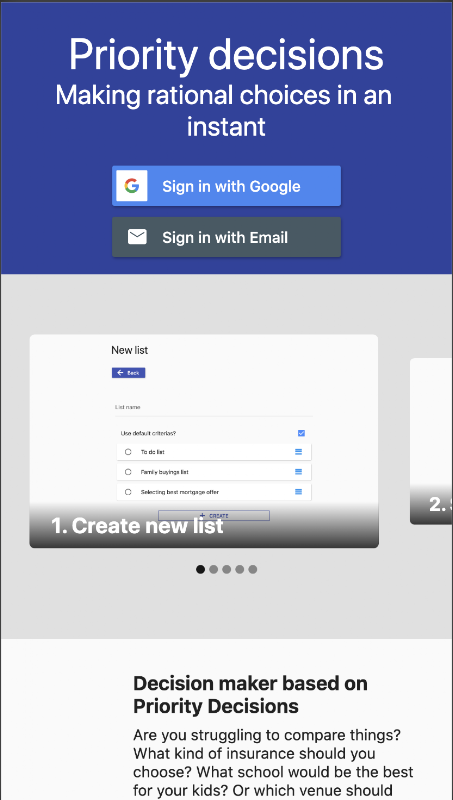Toggle the Use default criterias checkbox
Screen dimensions: 453x800
click(x=301, y=433)
